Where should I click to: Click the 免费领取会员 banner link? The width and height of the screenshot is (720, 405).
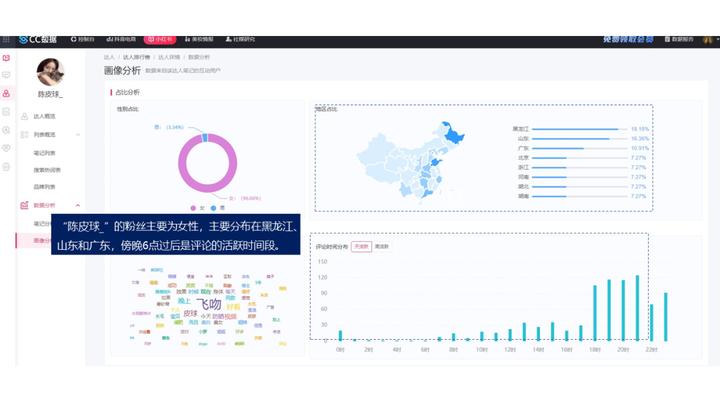(x=628, y=39)
